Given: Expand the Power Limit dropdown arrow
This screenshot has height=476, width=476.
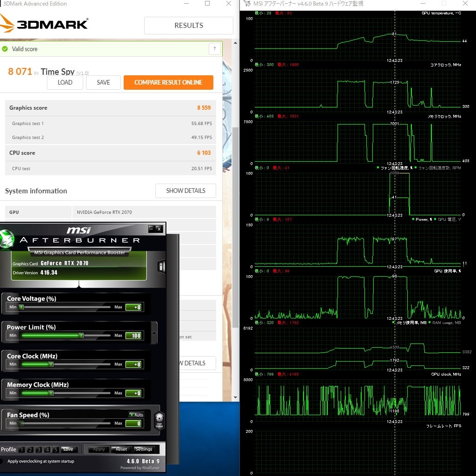Looking at the screenshot, I should tap(154, 334).
